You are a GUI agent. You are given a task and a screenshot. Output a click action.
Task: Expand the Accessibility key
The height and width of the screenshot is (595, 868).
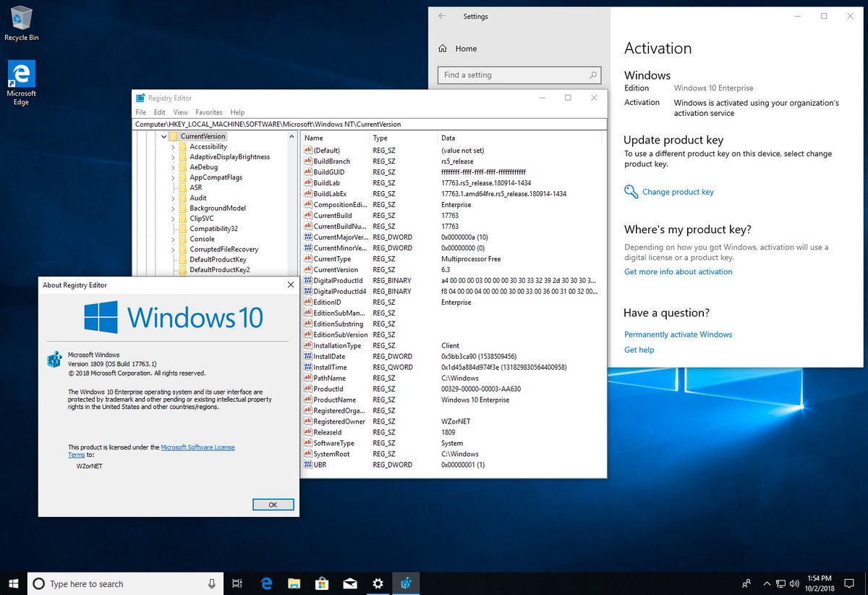point(173,146)
